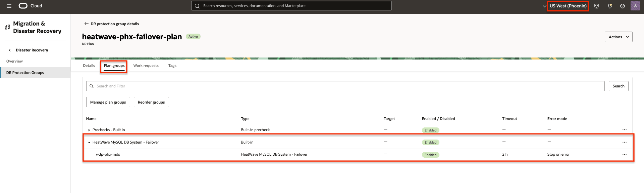
Task: Open actions menu for HeatWave MySQL DB System - Failover group
Action: 624,142
